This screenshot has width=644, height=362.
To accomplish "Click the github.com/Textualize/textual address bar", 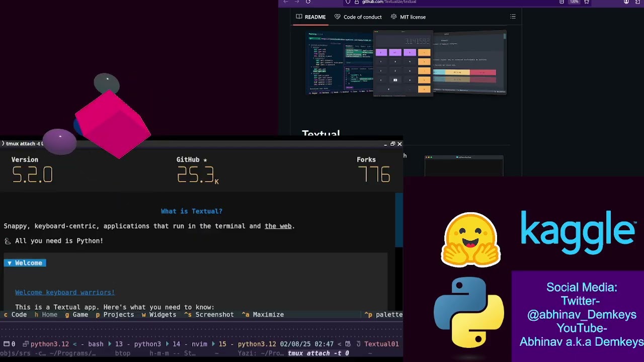I will 389,2.
